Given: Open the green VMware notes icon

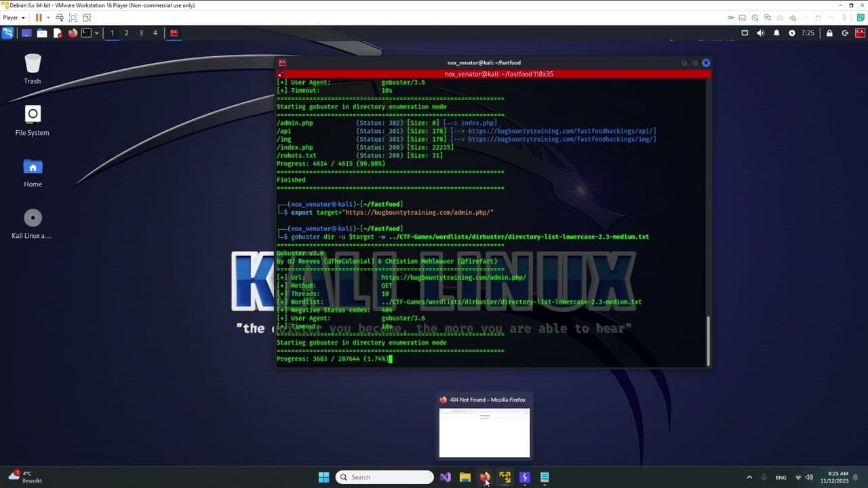Looking at the screenshot, I should tap(861, 18).
